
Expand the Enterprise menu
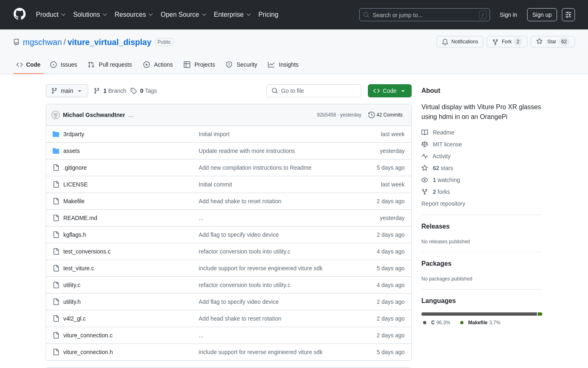point(232,15)
